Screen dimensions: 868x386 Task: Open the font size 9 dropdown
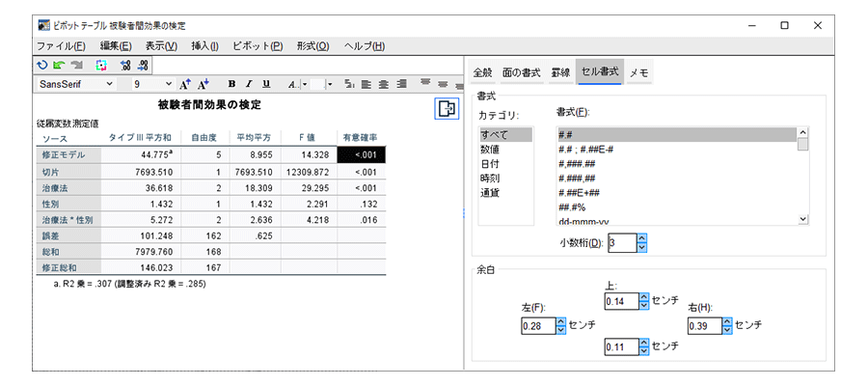[169, 84]
